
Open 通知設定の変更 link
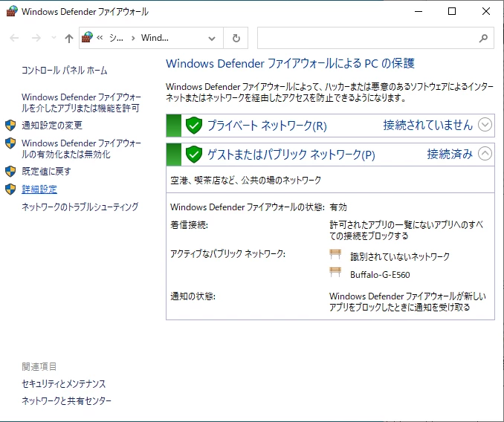(x=52, y=126)
